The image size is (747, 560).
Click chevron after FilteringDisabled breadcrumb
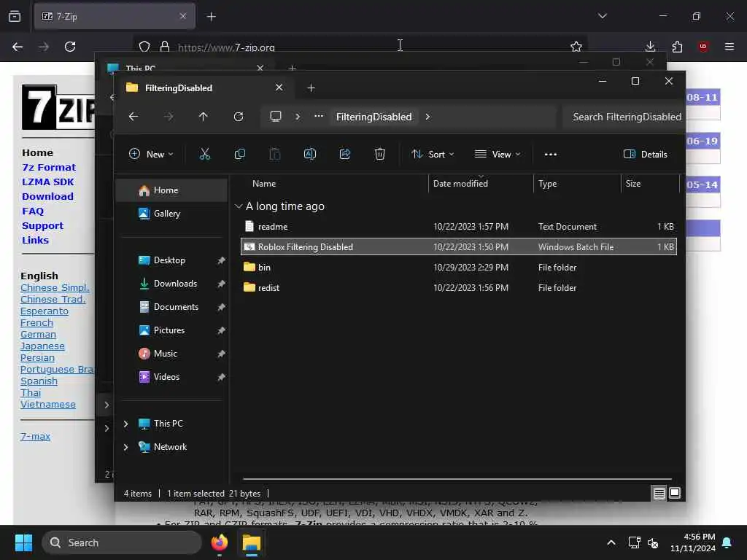(x=427, y=117)
